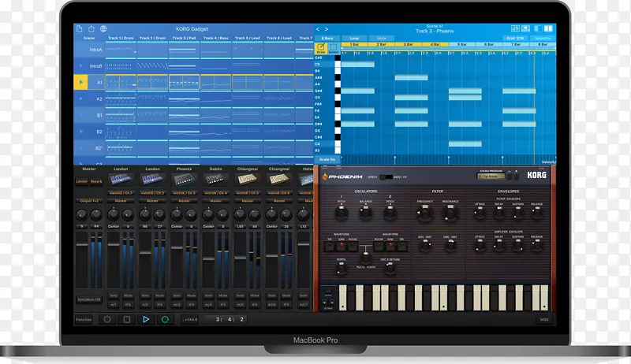631x364 pixels.
Task: Select the Select tool
Action: [x=334, y=49]
